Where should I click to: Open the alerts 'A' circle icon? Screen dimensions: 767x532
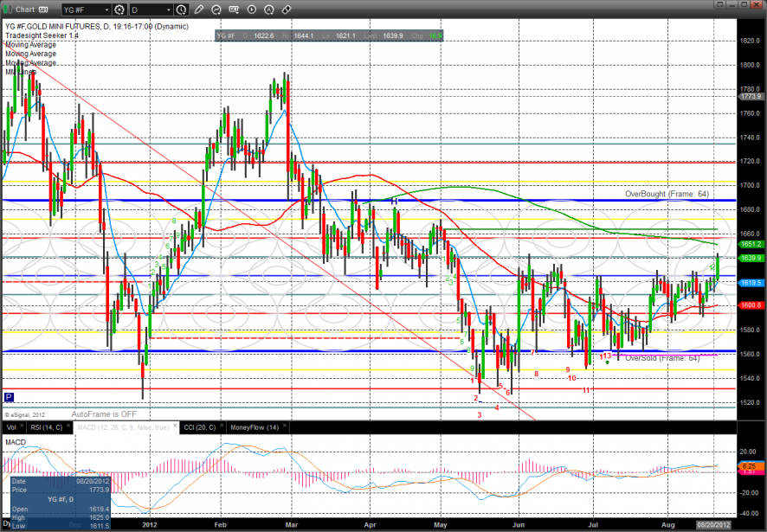point(268,10)
